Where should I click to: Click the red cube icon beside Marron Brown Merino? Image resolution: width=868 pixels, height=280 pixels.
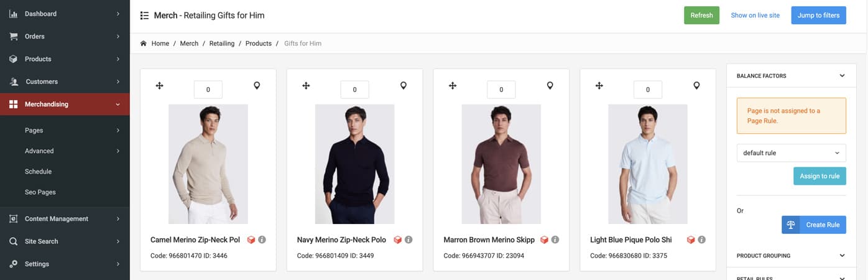click(544, 240)
